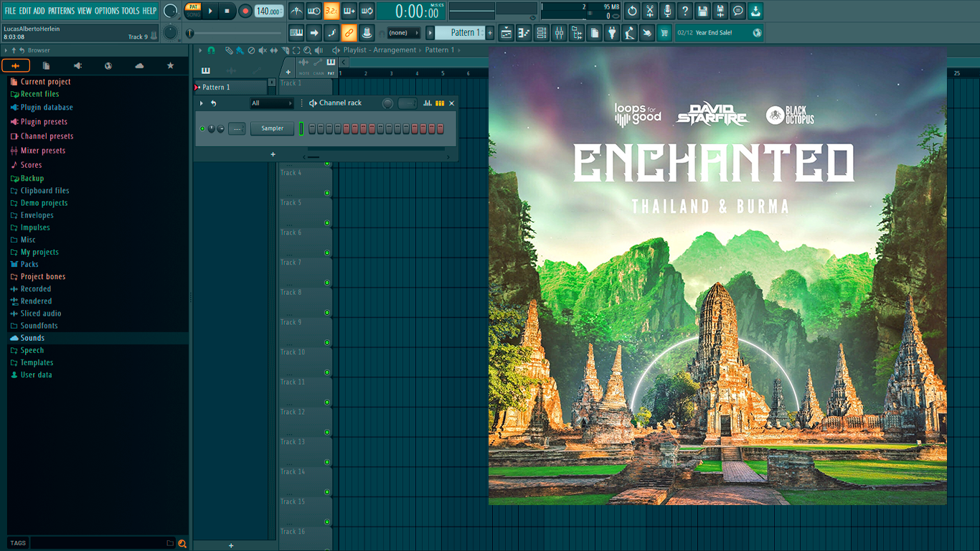The width and height of the screenshot is (980, 551).
Task: Open the HELP menu
Action: [149, 11]
